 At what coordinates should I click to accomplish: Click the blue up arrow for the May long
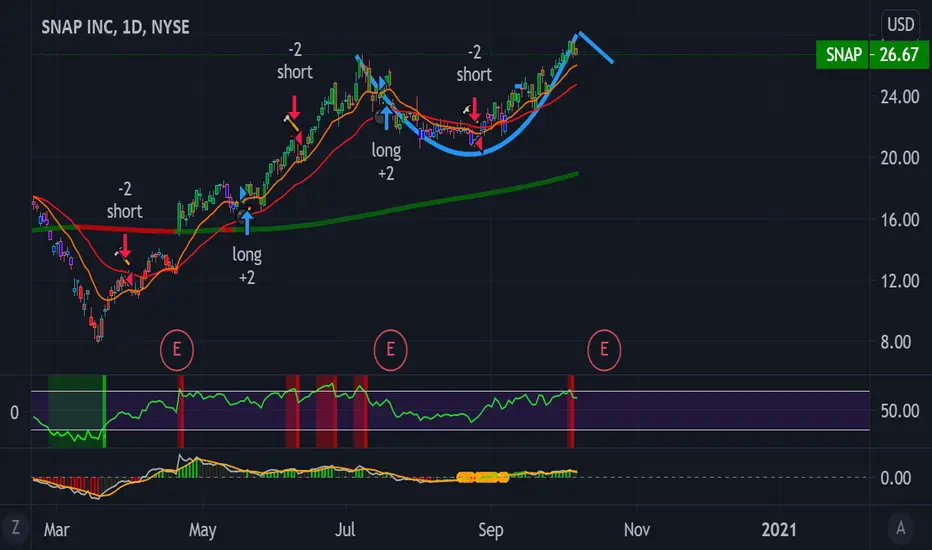tap(247, 223)
